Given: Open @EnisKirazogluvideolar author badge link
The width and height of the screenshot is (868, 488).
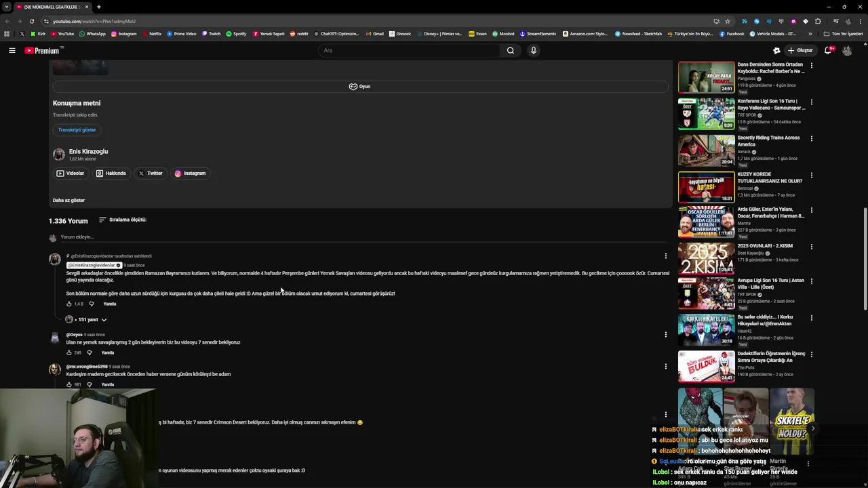Looking at the screenshot, I should 94,265.
